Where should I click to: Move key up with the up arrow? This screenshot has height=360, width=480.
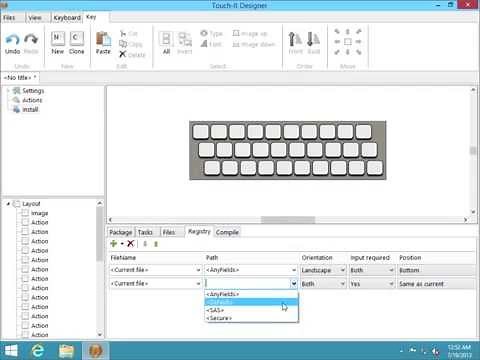348,32
